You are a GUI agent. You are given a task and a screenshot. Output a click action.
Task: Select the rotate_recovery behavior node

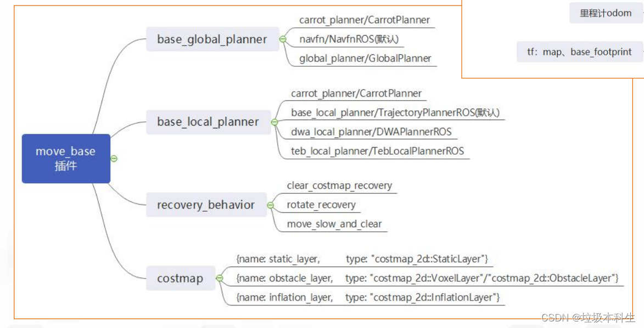(x=320, y=204)
